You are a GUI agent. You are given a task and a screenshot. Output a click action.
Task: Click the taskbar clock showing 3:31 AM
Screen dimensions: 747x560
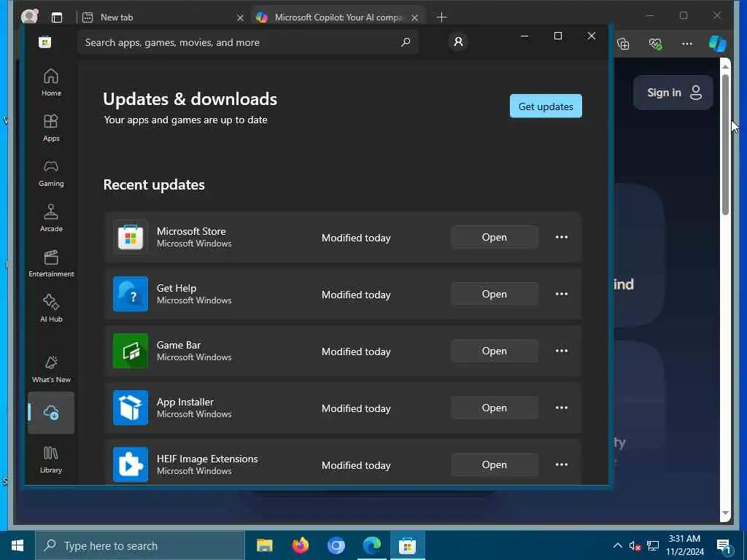[684, 545]
